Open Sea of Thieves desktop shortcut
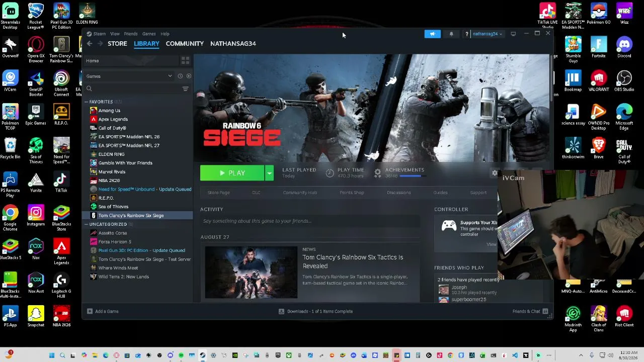This screenshot has height=362, width=644. [x=36, y=151]
